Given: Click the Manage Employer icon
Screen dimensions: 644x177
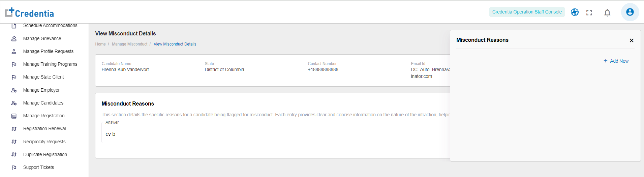Looking at the screenshot, I should click(14, 90).
